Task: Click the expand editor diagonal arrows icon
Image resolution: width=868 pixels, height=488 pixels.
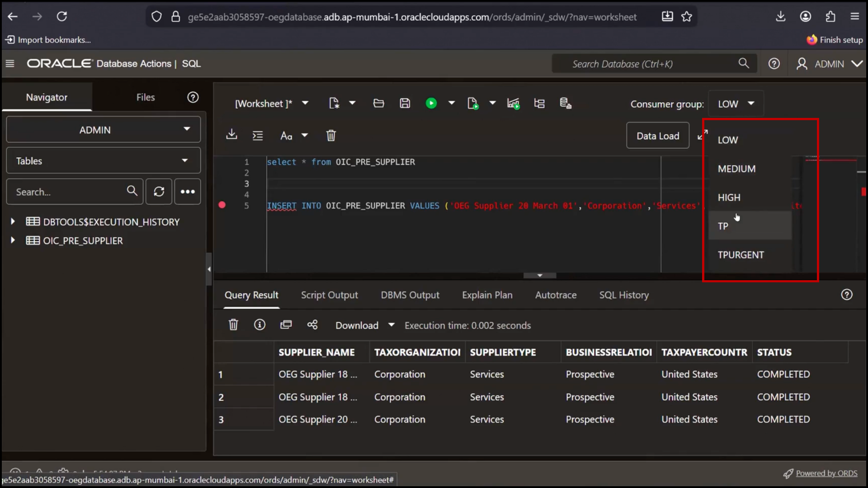Action: point(702,135)
